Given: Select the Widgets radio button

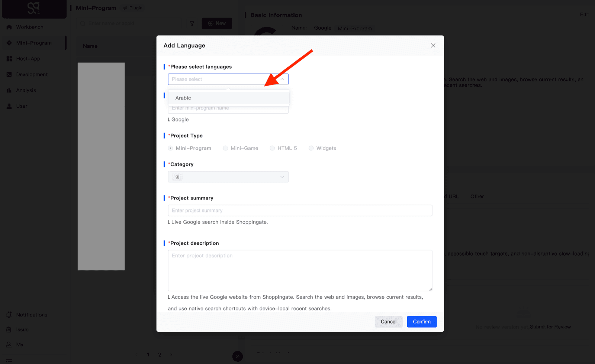Looking at the screenshot, I should [311, 148].
